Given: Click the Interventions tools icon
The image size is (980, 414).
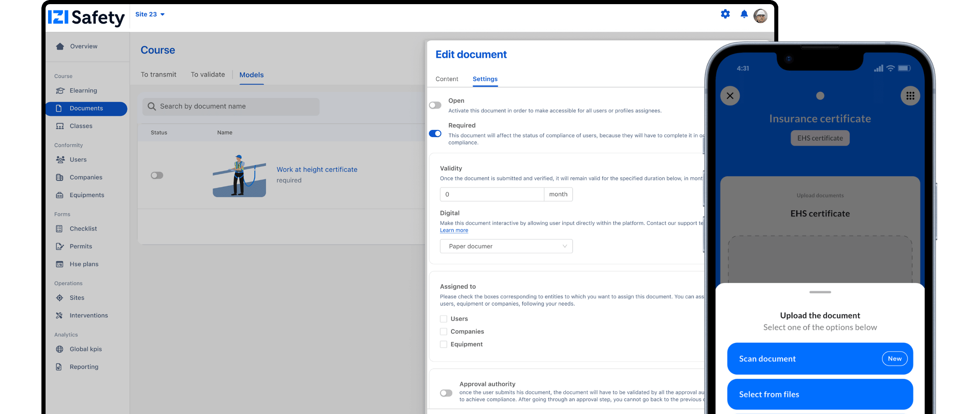Looking at the screenshot, I should pos(60,315).
